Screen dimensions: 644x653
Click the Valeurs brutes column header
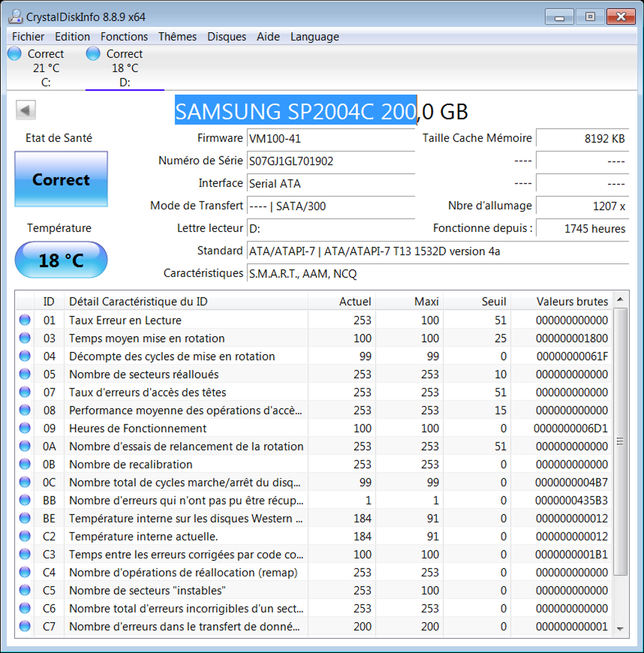click(x=562, y=301)
